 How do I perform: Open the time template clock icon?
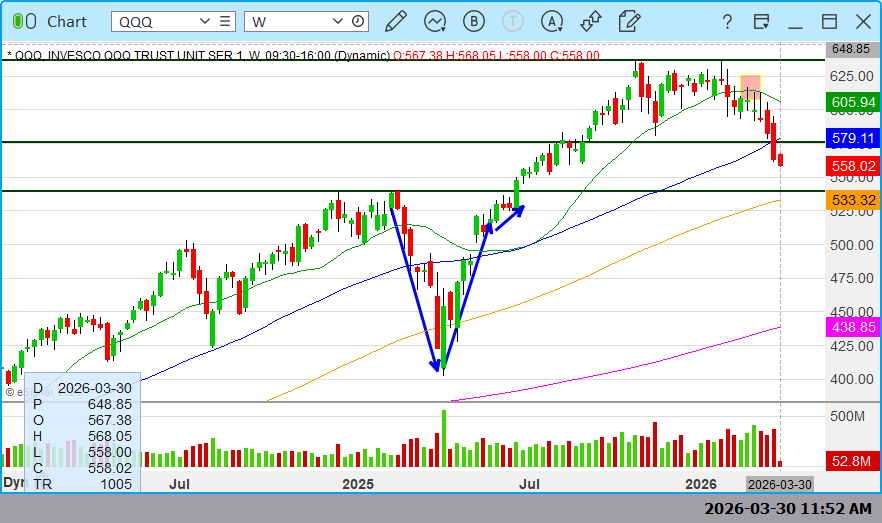(x=358, y=21)
